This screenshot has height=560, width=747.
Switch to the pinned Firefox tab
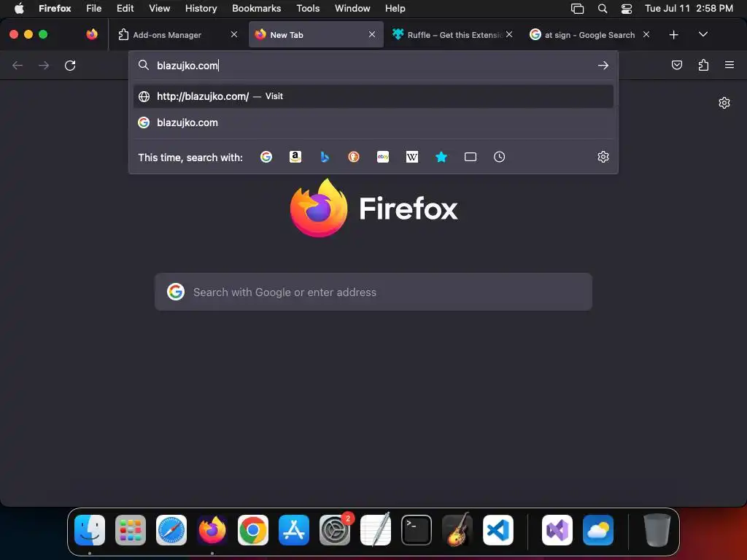tap(92, 34)
